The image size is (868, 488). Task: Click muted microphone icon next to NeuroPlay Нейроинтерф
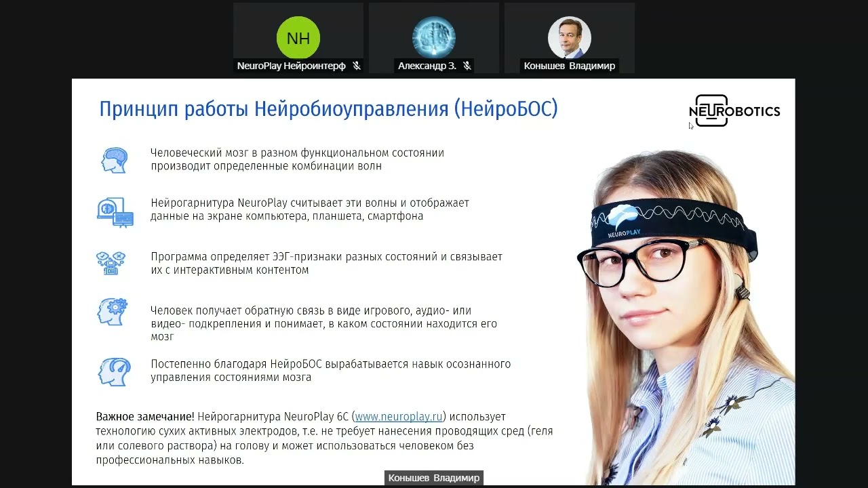pyautogui.click(x=357, y=66)
